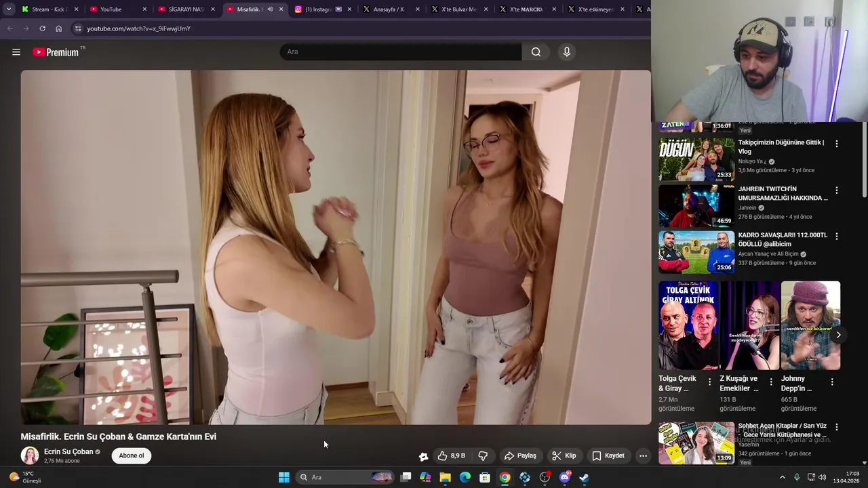The height and width of the screenshot is (488, 868).
Task: Go to the YouTube Premium home logo
Action: pyautogui.click(x=57, y=52)
